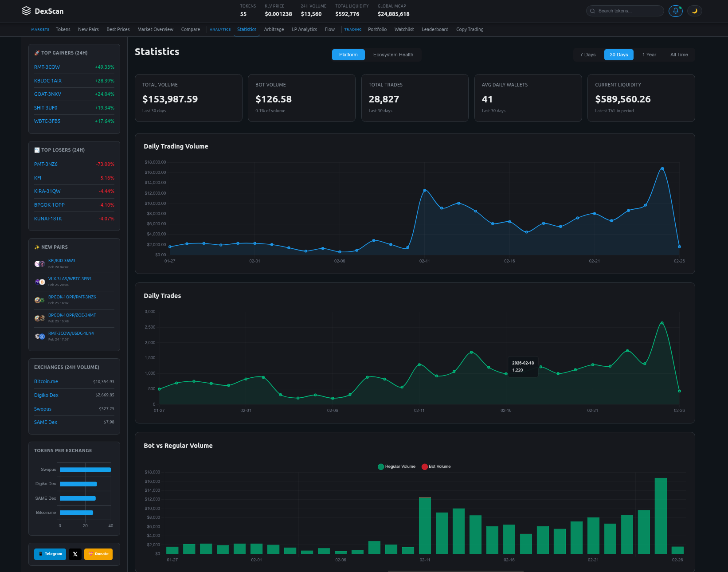Click the Donate button

pos(98,554)
